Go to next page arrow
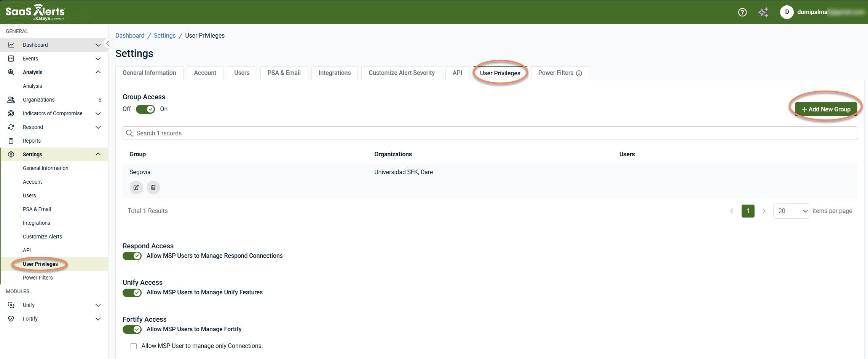 click(764, 211)
